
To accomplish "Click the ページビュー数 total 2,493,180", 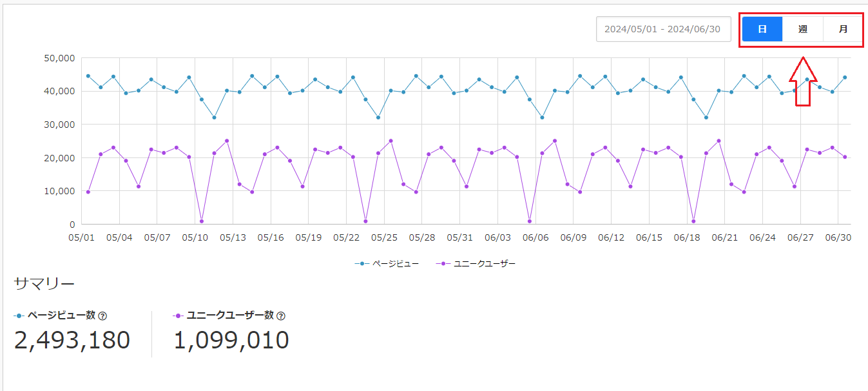I will click(x=72, y=340).
